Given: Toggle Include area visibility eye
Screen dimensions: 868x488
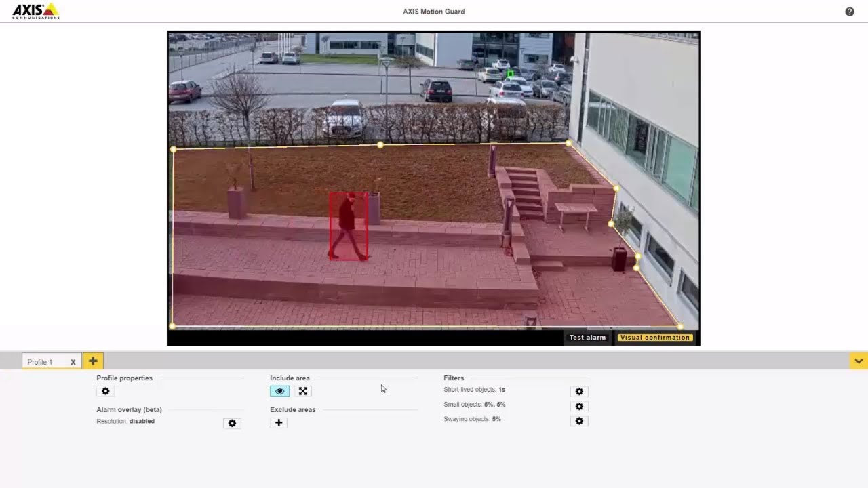Looking at the screenshot, I should 279,391.
